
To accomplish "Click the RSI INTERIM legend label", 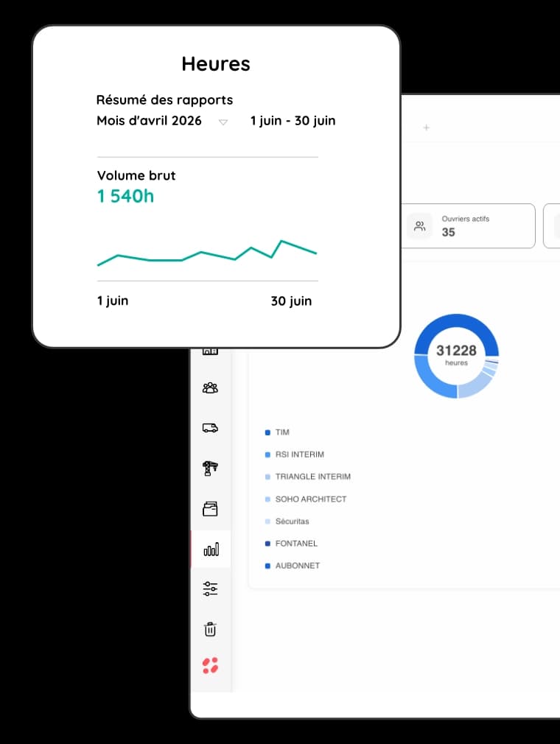I will (299, 455).
